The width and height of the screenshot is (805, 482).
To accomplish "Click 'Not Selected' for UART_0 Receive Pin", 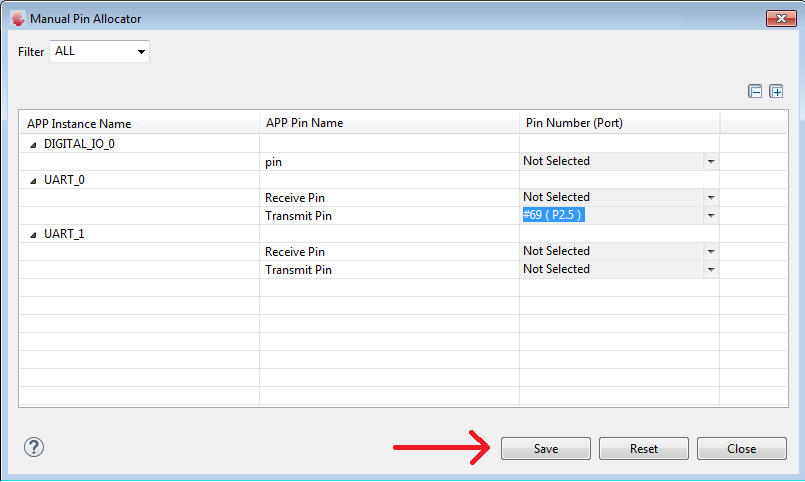I will [557, 197].
